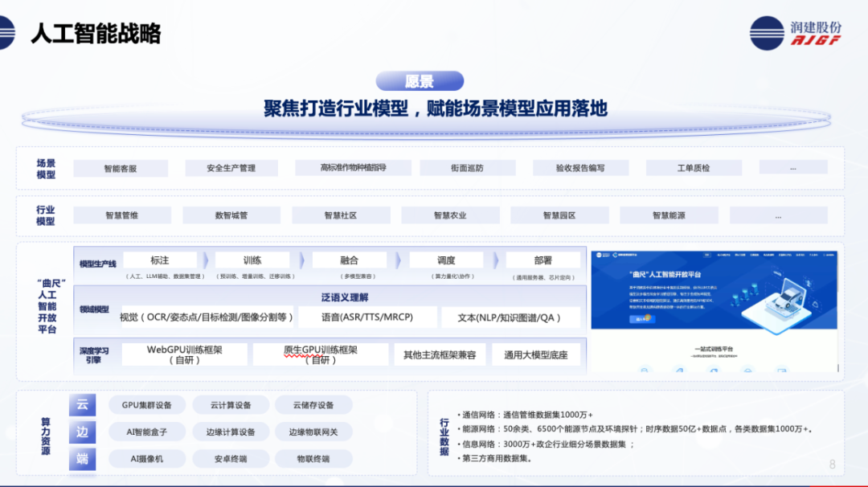Click the 通信网络 data bullet line
Viewport: 868px width, 487px height.
[x=526, y=415]
